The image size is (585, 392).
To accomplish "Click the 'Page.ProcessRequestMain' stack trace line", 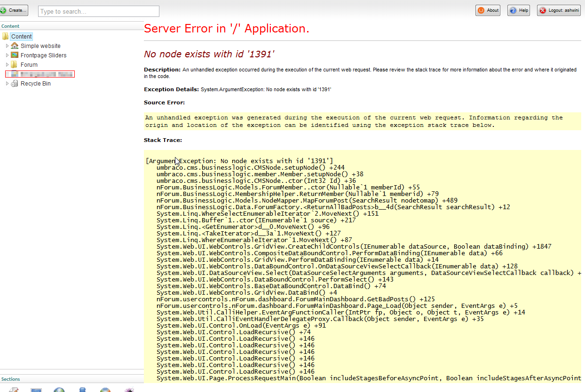I will coord(369,378).
